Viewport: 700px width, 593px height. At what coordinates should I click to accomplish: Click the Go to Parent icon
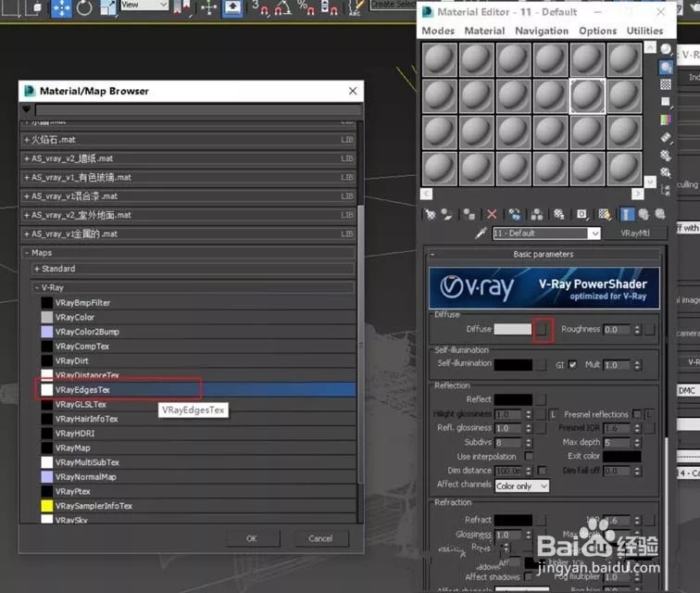(x=644, y=214)
